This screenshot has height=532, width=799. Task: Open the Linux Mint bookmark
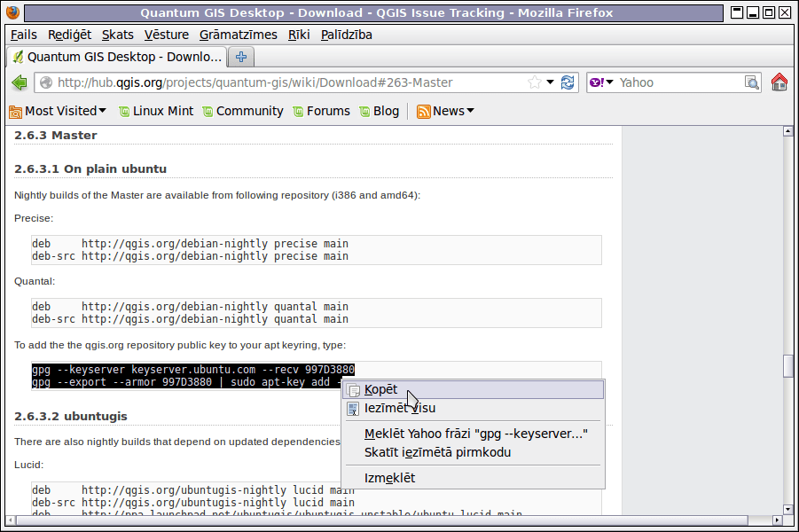pyautogui.click(x=156, y=111)
